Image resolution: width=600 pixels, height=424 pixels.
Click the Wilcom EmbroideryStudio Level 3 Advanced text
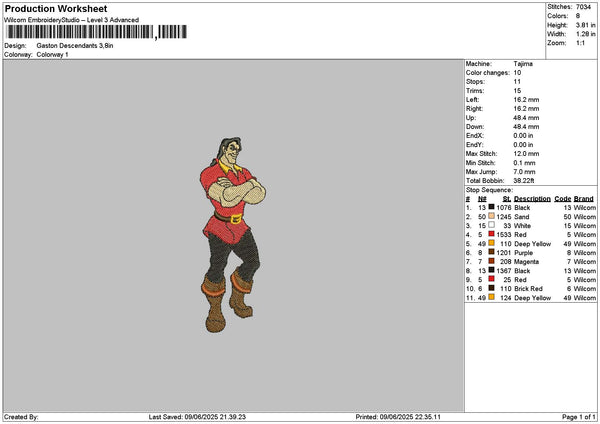tap(72, 20)
